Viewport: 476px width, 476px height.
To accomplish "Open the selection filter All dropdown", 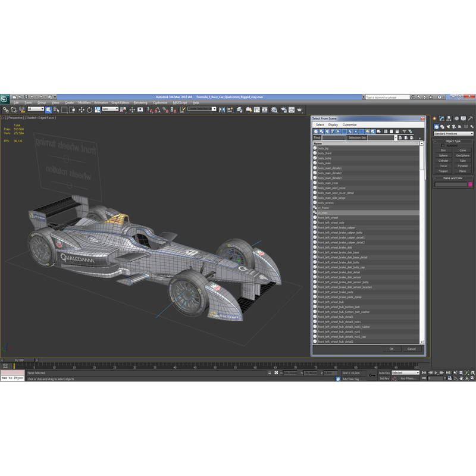I will click(x=35, y=108).
